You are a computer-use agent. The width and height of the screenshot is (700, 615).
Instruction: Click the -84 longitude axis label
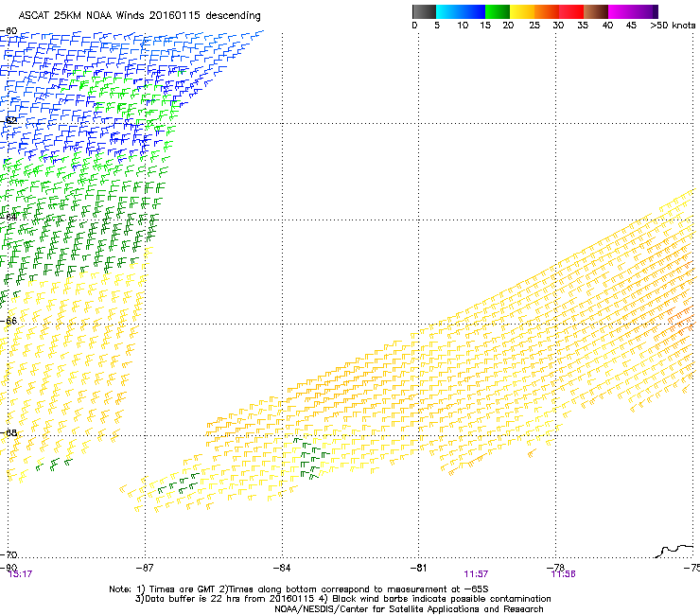coord(282,568)
